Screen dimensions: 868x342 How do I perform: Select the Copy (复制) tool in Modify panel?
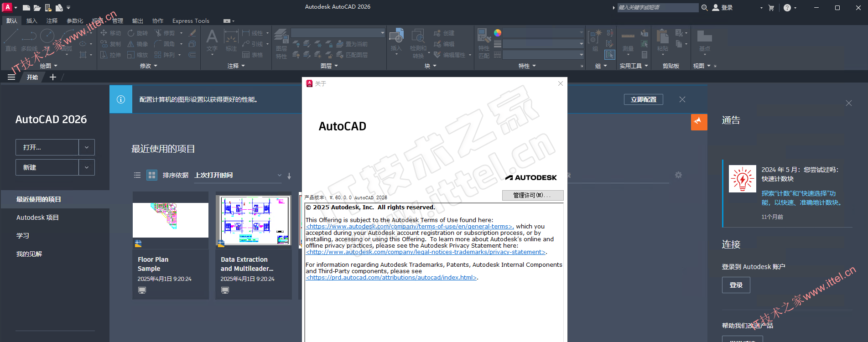point(111,44)
